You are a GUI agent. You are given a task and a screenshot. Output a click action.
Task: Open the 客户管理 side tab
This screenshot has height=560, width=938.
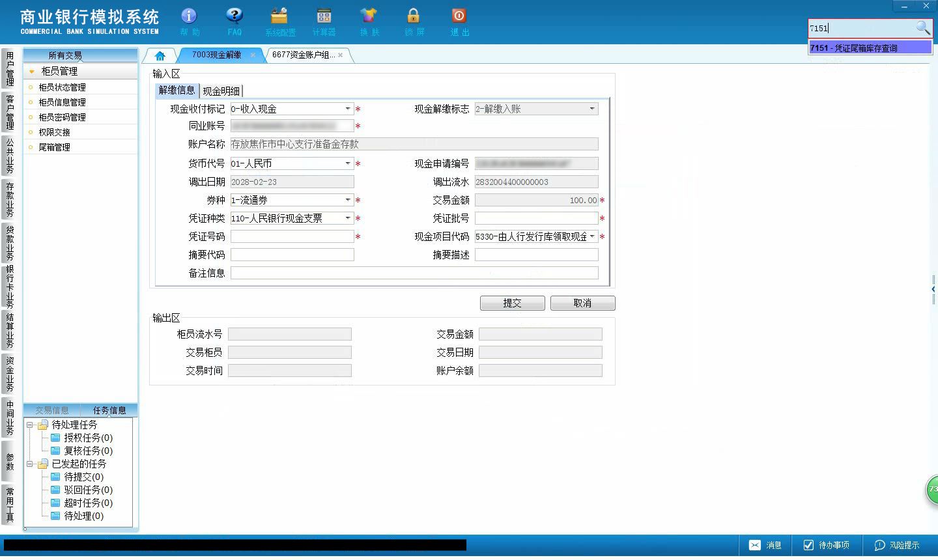10,111
